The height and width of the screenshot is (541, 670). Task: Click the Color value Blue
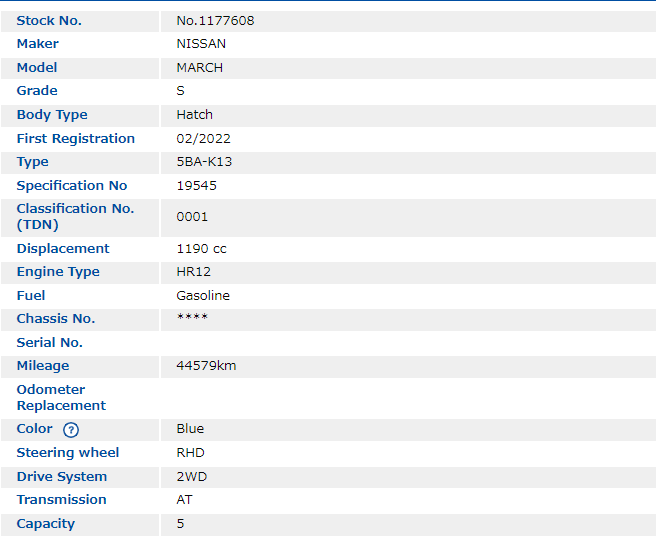190,429
